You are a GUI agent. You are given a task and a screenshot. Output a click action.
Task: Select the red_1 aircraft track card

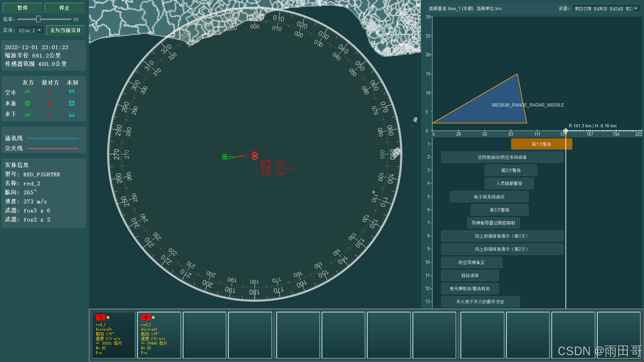pyautogui.click(x=114, y=335)
